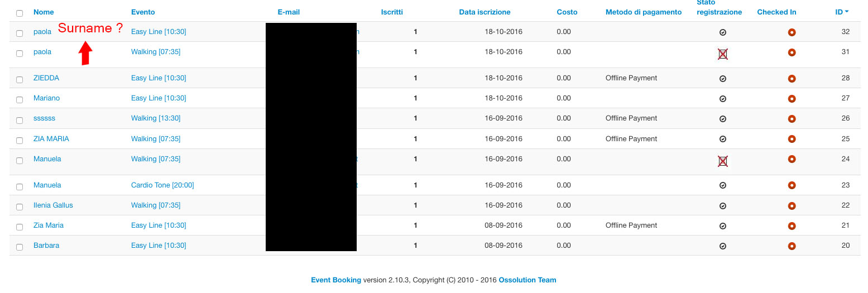
Task: Click the red cancelled status icon for ID 31
Action: tap(722, 54)
